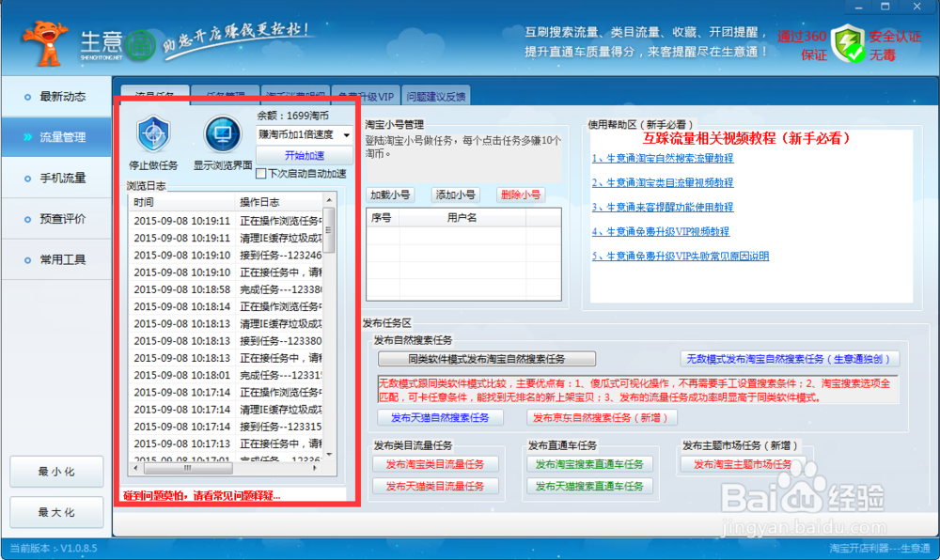Click the 显示浏览界面 monitor icon
The image size is (940, 560).
pyautogui.click(x=223, y=134)
